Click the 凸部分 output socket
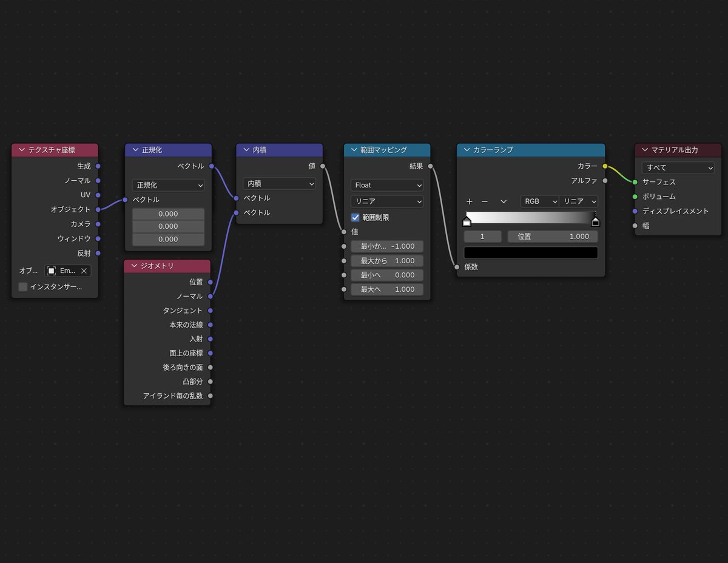The height and width of the screenshot is (563, 728). 211,382
